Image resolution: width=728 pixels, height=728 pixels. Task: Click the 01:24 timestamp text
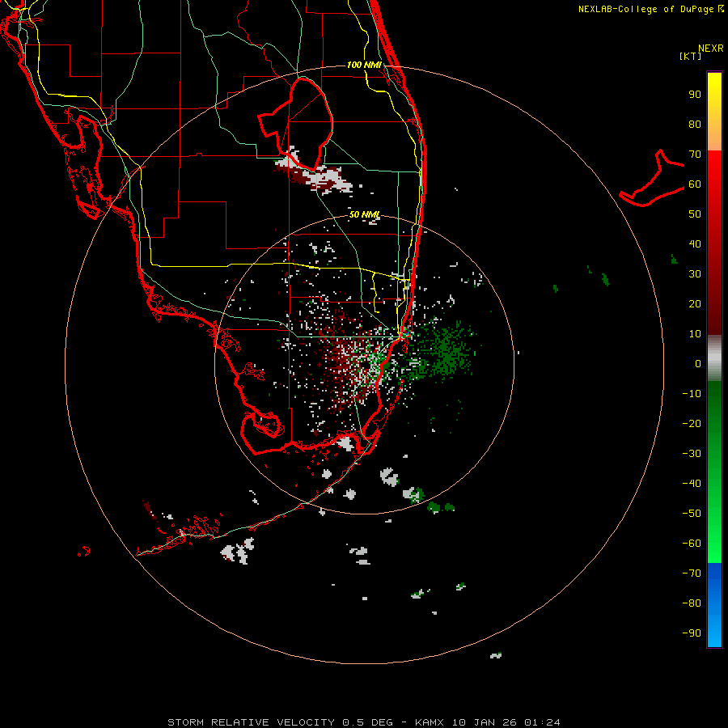tap(542, 722)
